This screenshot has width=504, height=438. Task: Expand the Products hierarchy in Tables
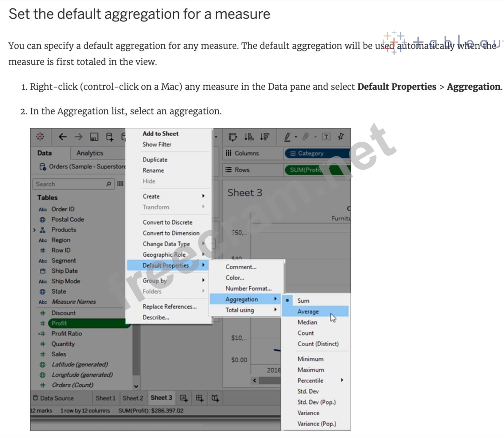34,230
